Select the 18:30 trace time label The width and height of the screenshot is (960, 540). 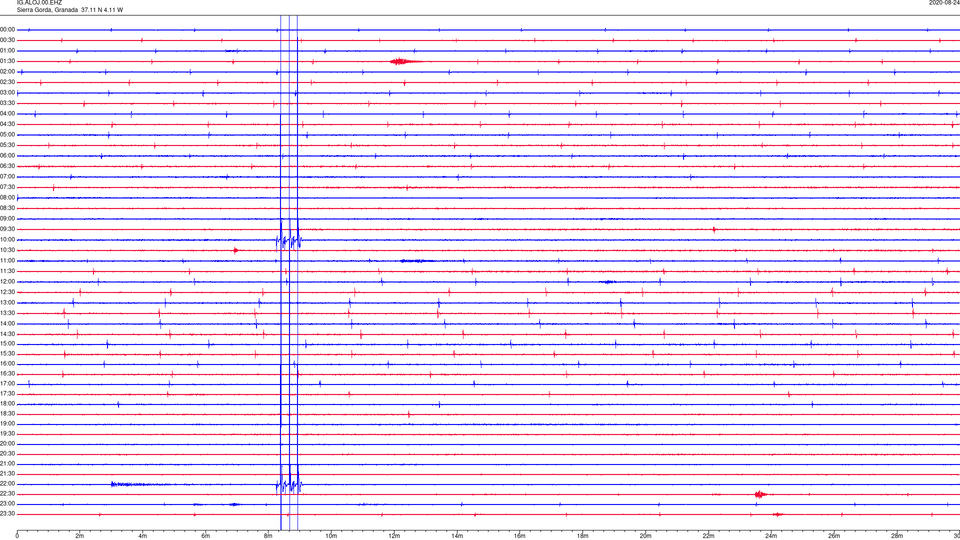[x=7, y=414]
